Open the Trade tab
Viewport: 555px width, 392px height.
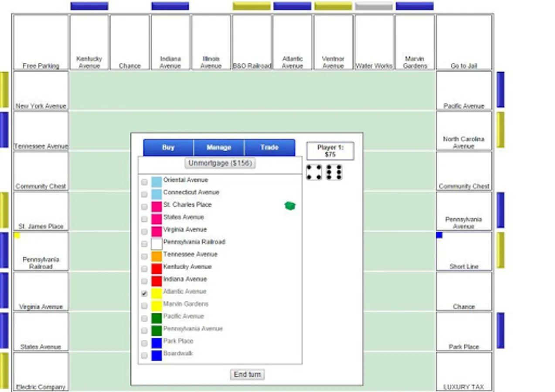coord(270,147)
